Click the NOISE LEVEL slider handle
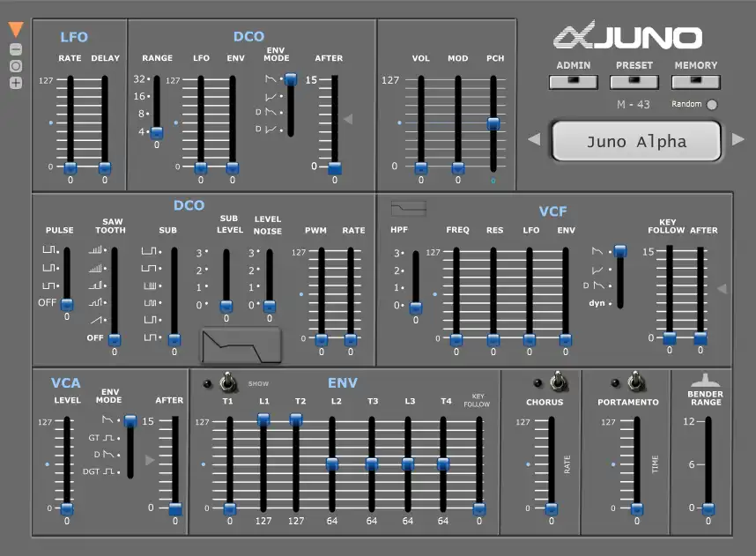This screenshot has height=556, width=756. tap(270, 307)
